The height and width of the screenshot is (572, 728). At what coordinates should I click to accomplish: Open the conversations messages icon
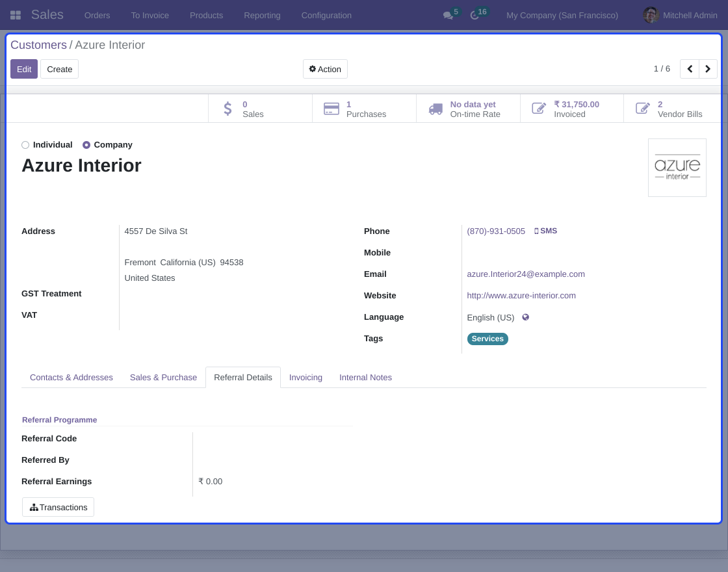pyautogui.click(x=448, y=16)
